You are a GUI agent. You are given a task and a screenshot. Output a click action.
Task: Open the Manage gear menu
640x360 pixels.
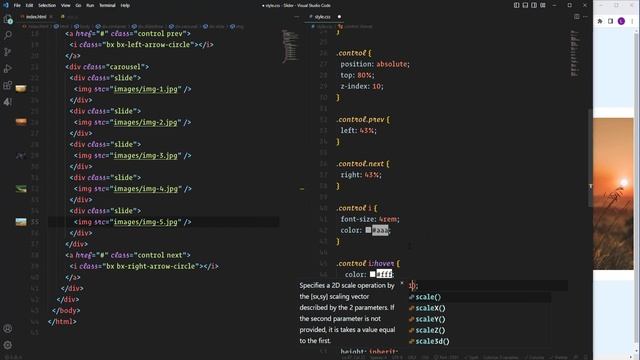pos(8,345)
